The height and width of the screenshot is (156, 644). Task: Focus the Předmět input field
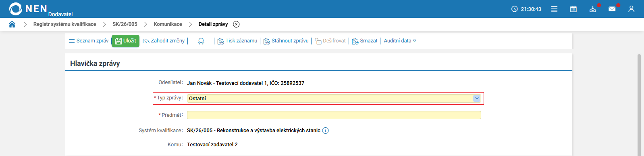[334, 115]
